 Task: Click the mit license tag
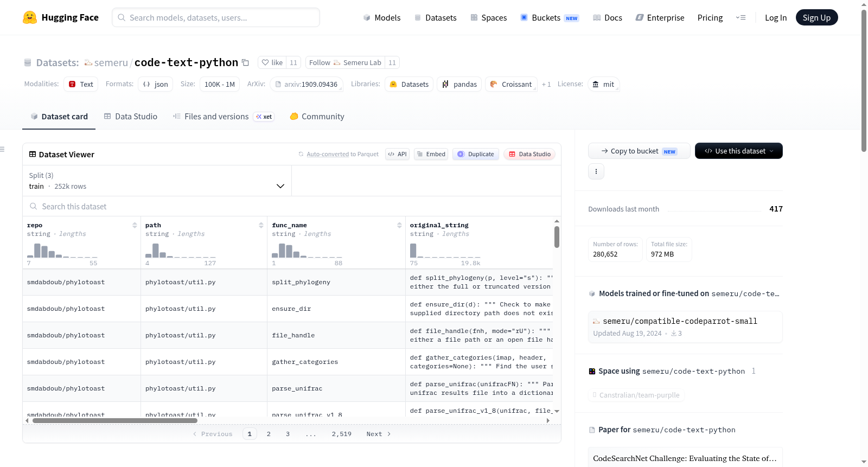point(603,84)
